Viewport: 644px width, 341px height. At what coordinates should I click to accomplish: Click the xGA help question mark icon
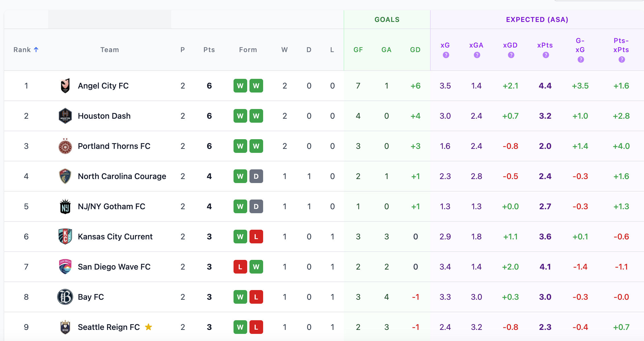pyautogui.click(x=477, y=55)
